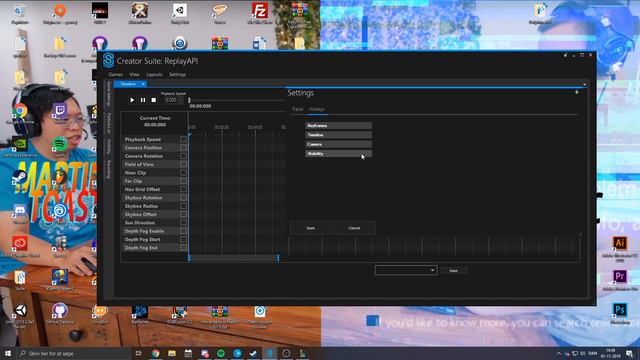Open the GitHub Desktop shortcut
The height and width of the screenshot is (360, 640).
click(60, 313)
